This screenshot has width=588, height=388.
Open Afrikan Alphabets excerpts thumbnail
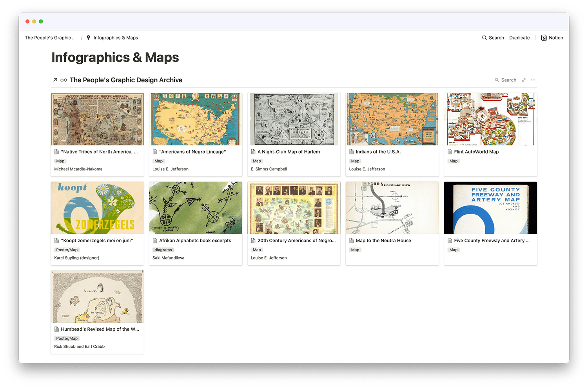click(x=196, y=208)
